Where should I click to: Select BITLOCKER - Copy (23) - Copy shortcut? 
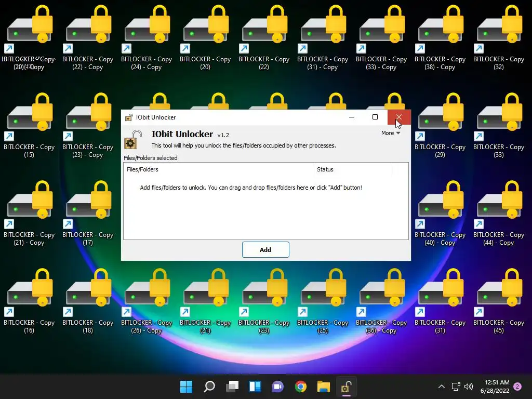pyautogui.click(x=88, y=125)
